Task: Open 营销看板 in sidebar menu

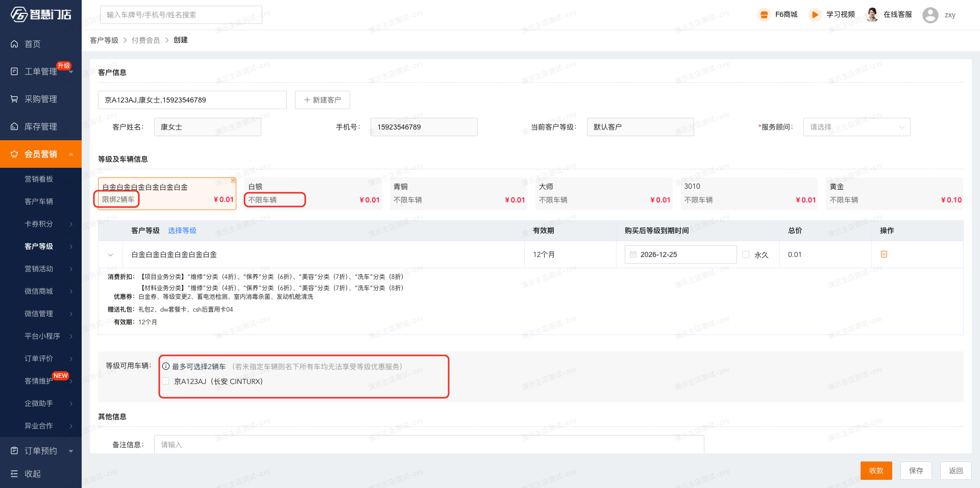Action: pos(39,179)
